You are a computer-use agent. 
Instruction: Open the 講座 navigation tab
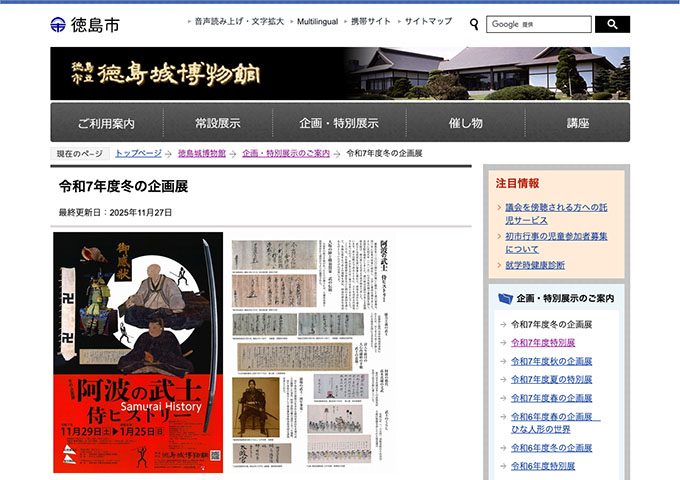[x=578, y=123]
